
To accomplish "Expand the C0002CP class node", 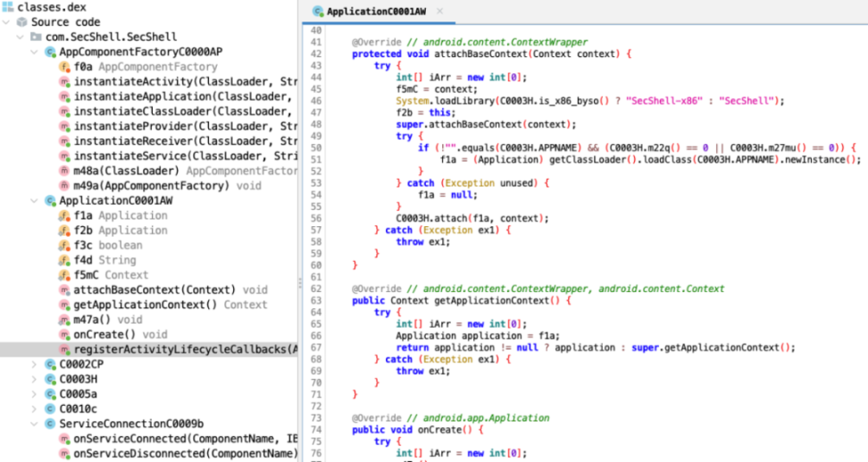I will pos(35,365).
